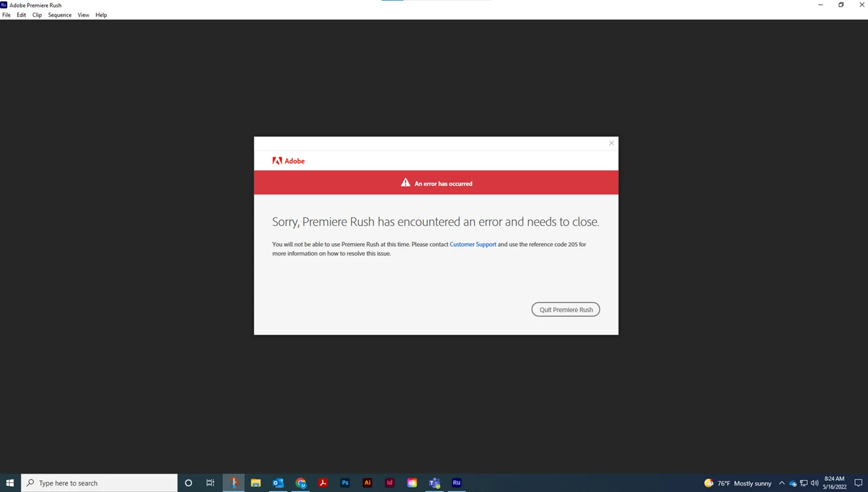Image resolution: width=868 pixels, height=492 pixels.
Task: Open the volume speaker icon
Action: [x=815, y=483]
